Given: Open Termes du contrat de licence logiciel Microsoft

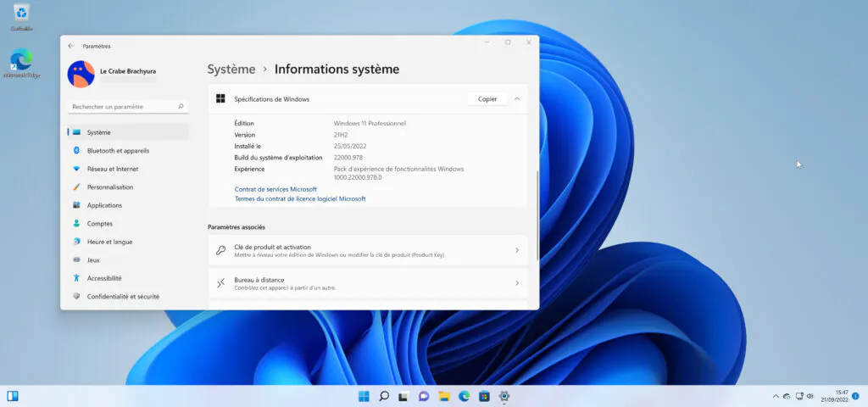Looking at the screenshot, I should pos(300,198).
